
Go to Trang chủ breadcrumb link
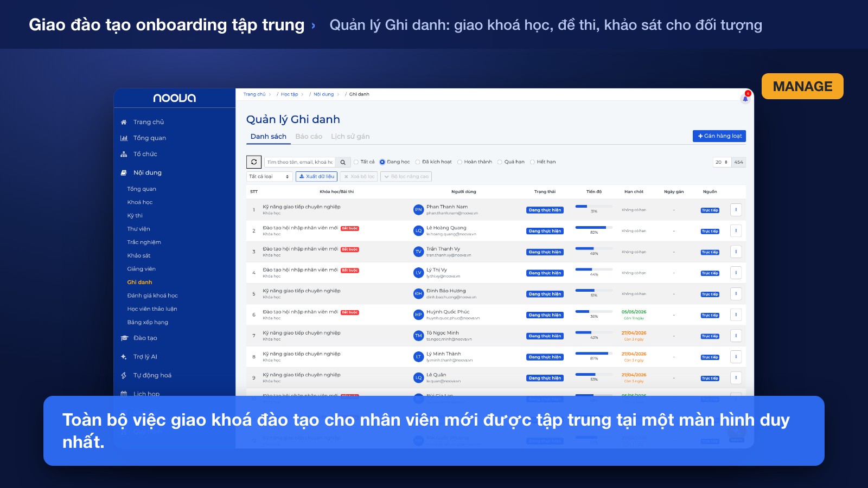[x=254, y=94]
